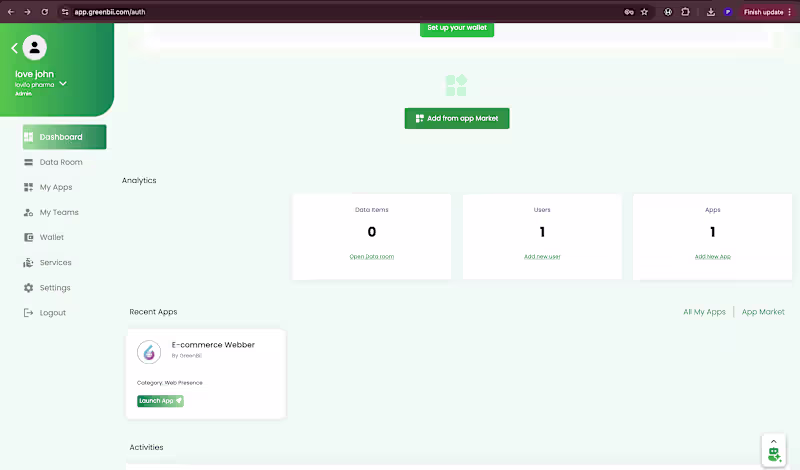The width and height of the screenshot is (800, 470).
Task: Open browser downloads icon
Action: tap(711, 12)
